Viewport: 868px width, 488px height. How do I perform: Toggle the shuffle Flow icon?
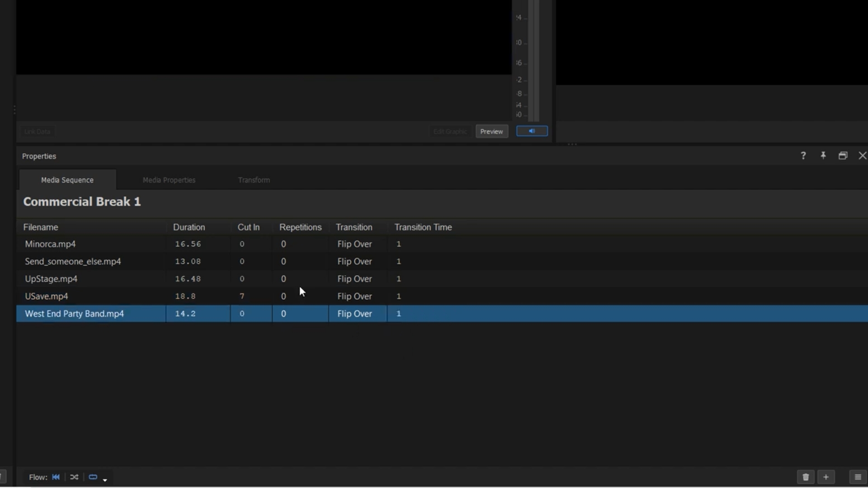pos(74,477)
